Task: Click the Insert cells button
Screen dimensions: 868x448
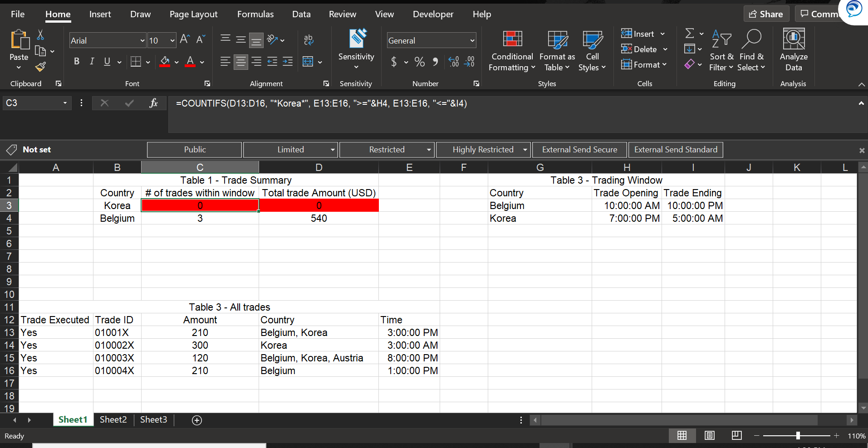Action: point(638,34)
